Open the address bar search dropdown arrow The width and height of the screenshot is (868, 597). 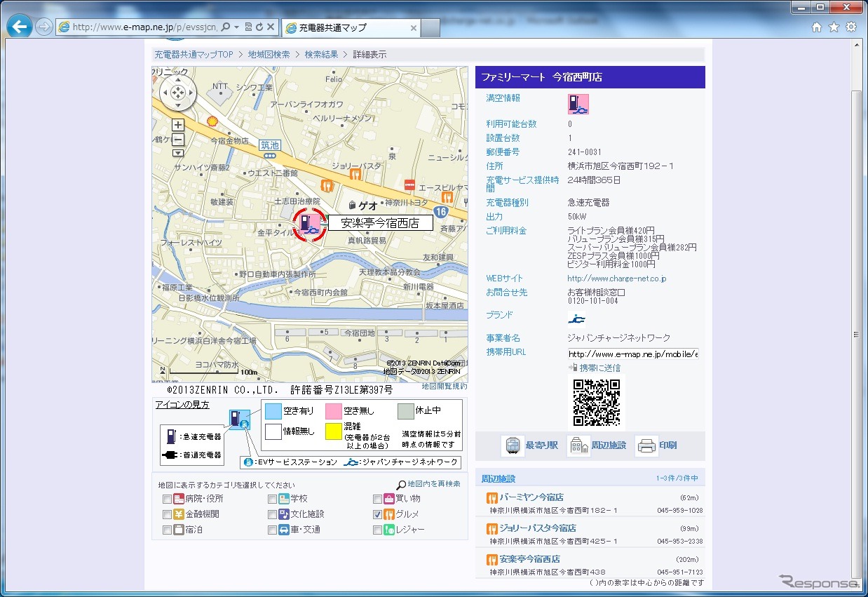coord(237,27)
